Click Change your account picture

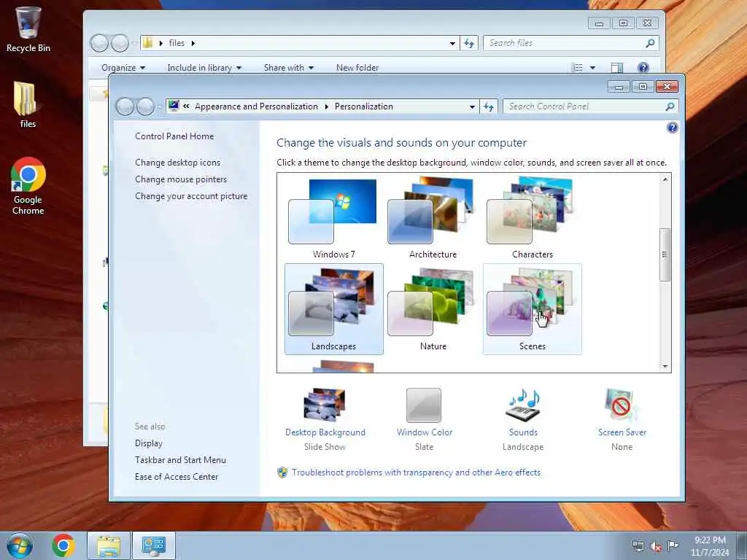coord(192,196)
